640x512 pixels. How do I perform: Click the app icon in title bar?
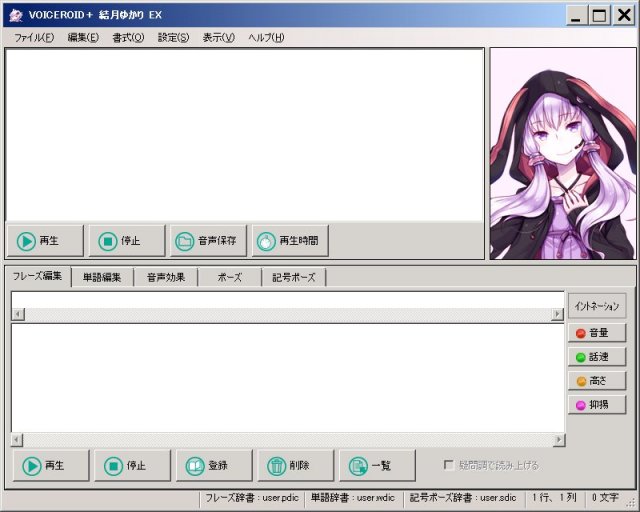click(x=16, y=15)
